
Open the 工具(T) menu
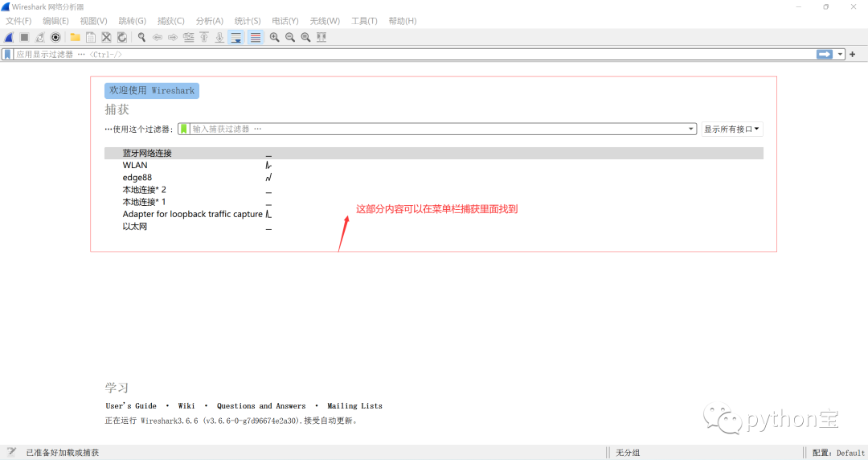[364, 20]
